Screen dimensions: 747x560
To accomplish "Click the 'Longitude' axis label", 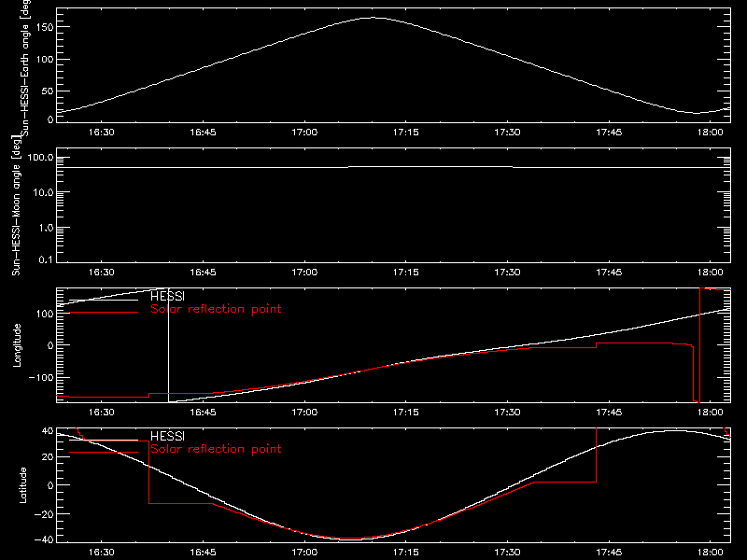I will 17,345.
